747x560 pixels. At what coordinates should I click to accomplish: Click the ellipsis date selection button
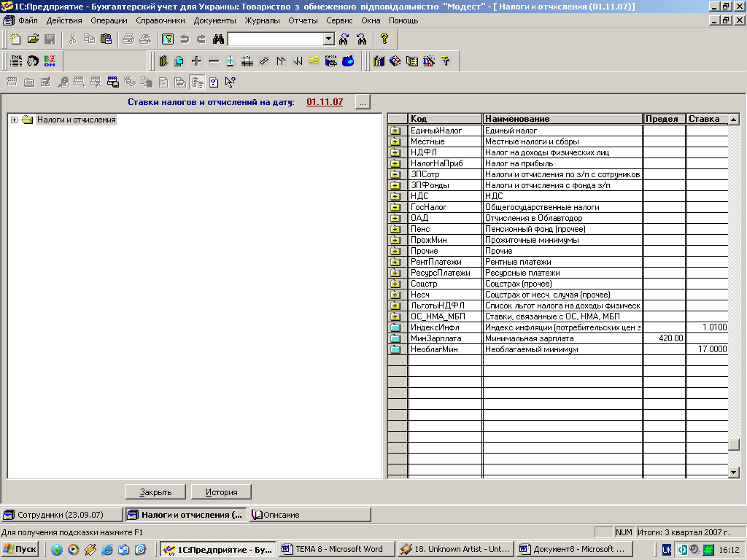(x=363, y=102)
